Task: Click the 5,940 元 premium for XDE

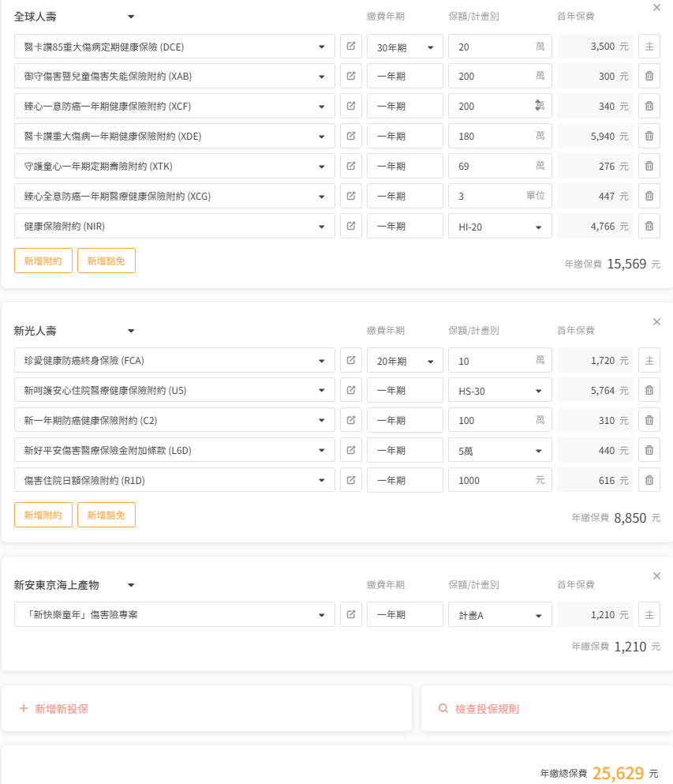Action: [595, 136]
